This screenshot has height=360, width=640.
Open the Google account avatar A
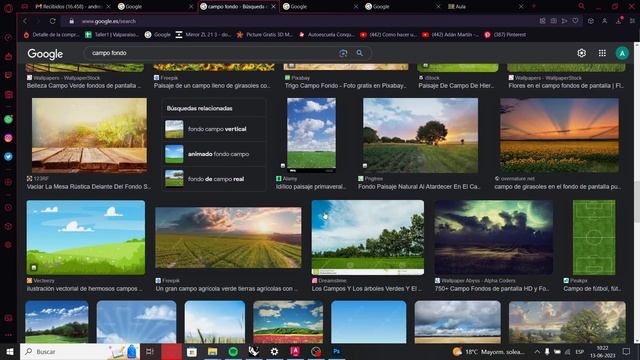(622, 53)
